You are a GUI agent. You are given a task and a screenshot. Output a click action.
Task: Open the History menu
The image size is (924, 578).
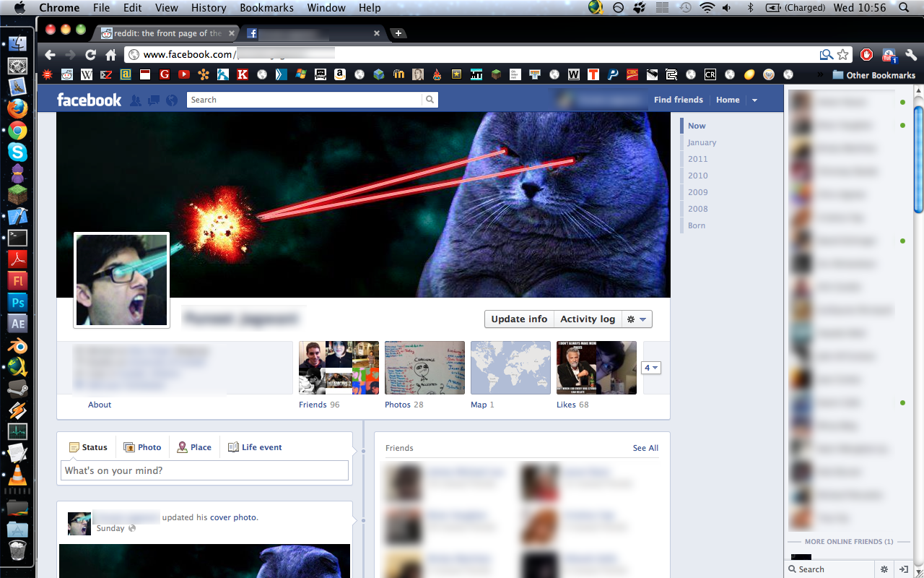click(x=209, y=8)
